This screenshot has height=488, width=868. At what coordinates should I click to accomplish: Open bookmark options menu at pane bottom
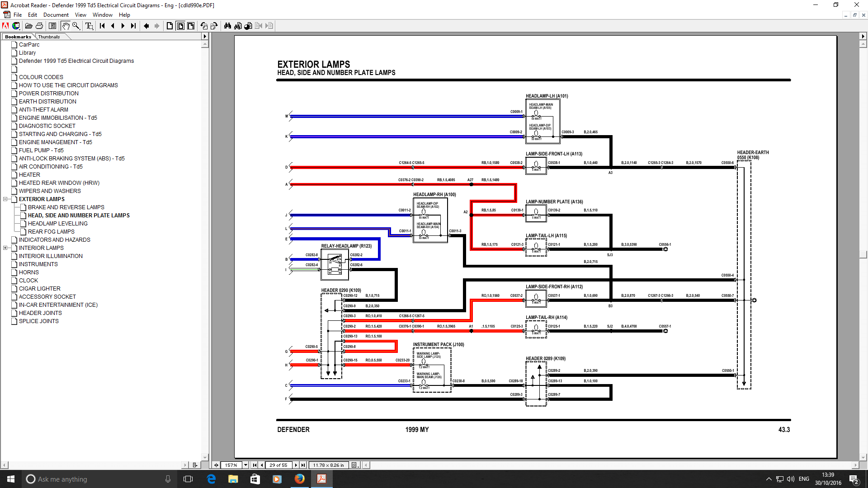[195, 465]
